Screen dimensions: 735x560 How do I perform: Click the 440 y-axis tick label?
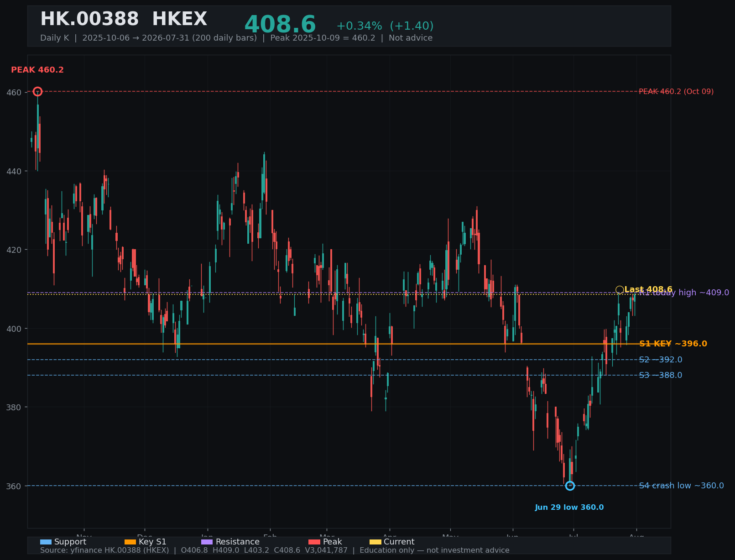click(14, 172)
